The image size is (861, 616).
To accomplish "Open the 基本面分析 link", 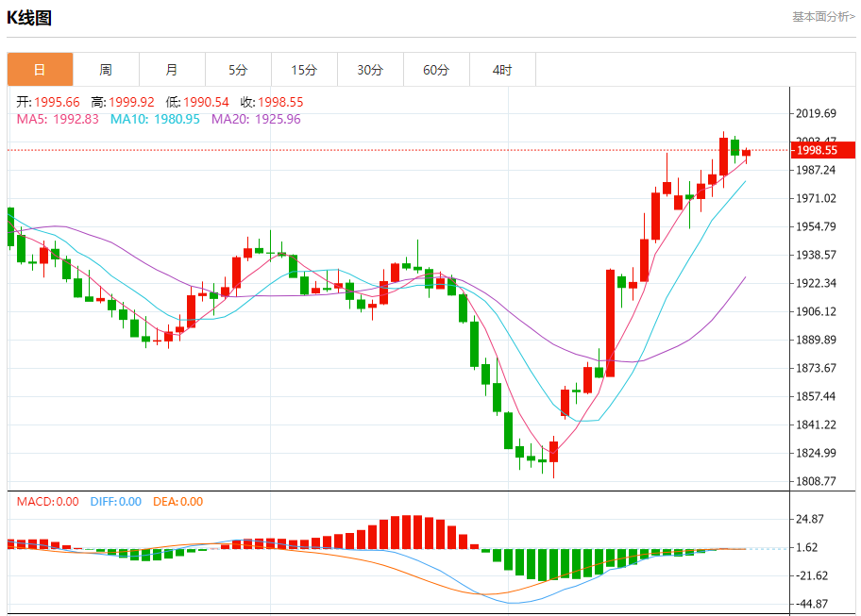I will [822, 16].
